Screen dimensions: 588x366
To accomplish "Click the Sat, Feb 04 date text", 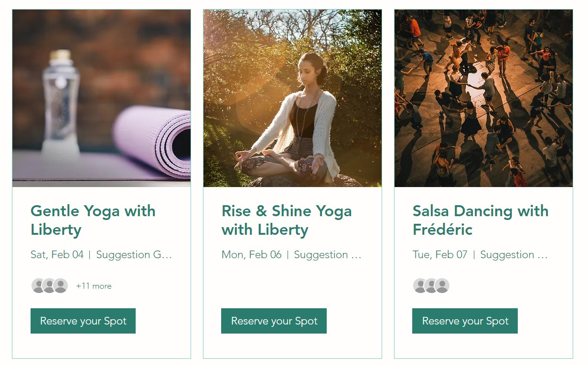I will pos(57,255).
